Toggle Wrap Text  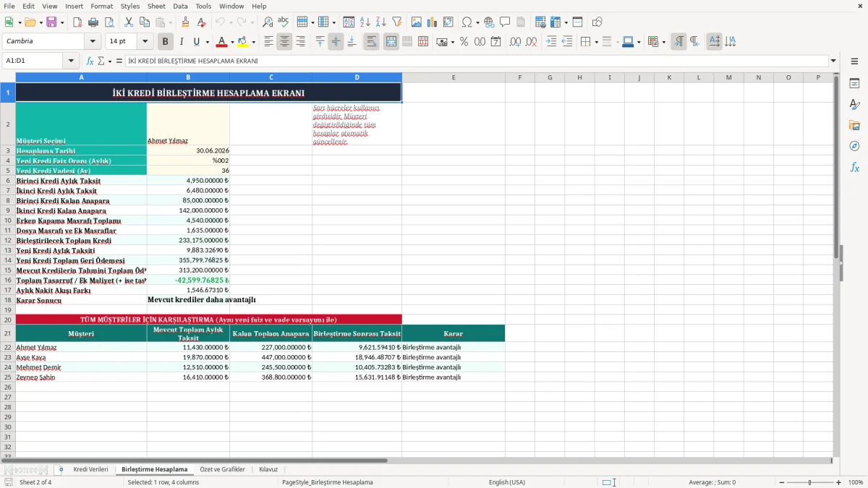coord(372,42)
